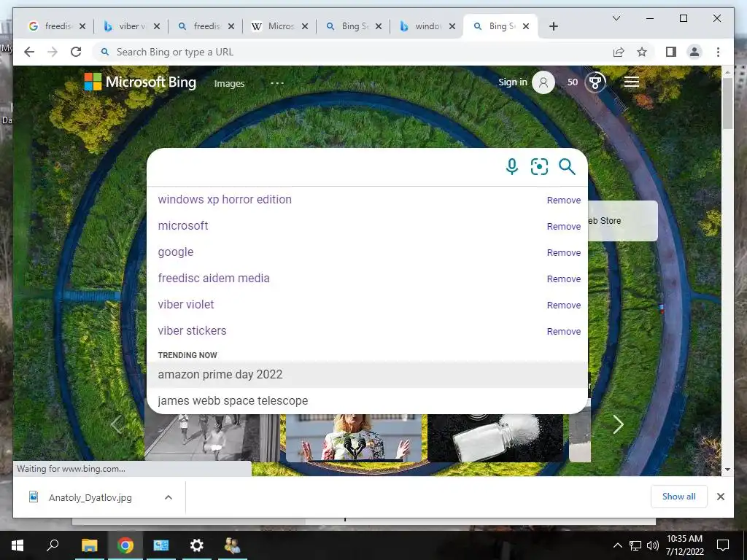Expand Anatoly_Dyatlov.jpg download options chevron
The image size is (747, 560).
(x=169, y=497)
